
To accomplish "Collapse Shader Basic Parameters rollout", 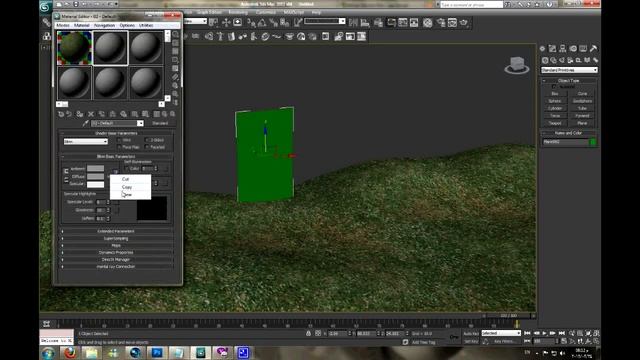I will tap(116, 133).
